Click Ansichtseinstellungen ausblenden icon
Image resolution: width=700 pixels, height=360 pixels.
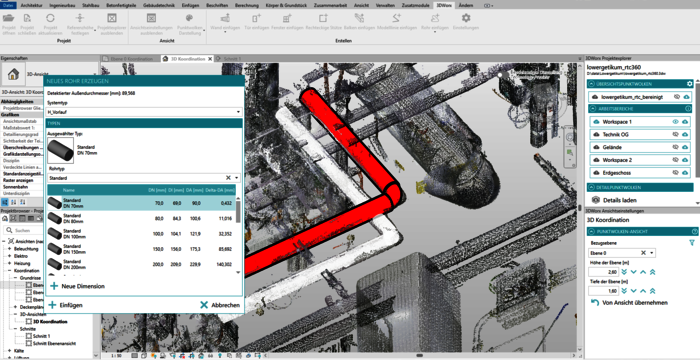(x=151, y=18)
